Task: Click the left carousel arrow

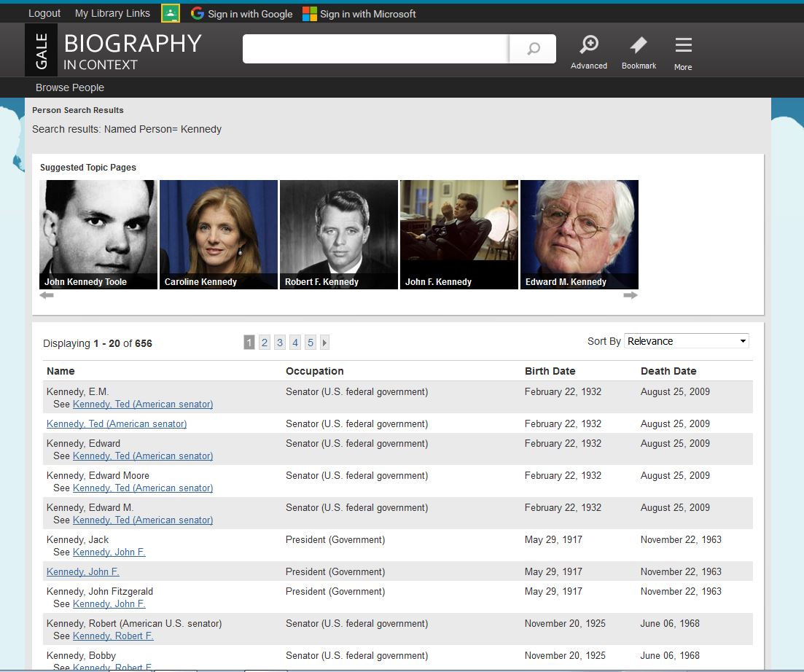Action: (x=47, y=295)
